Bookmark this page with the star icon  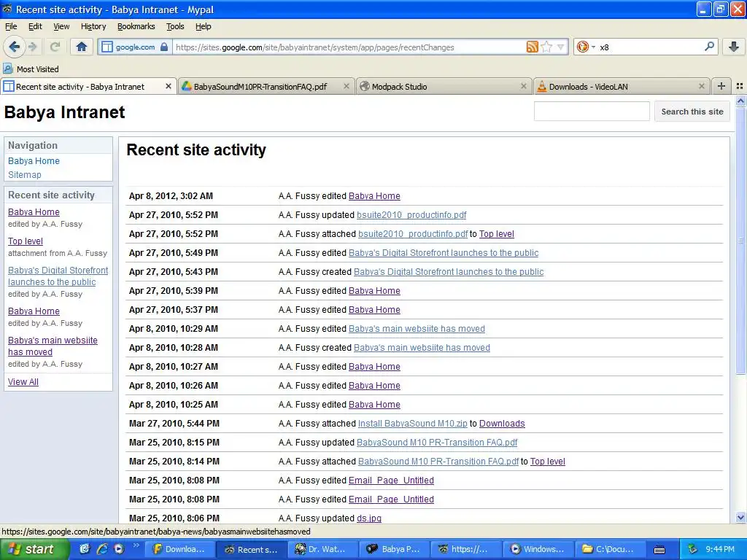pos(547,47)
